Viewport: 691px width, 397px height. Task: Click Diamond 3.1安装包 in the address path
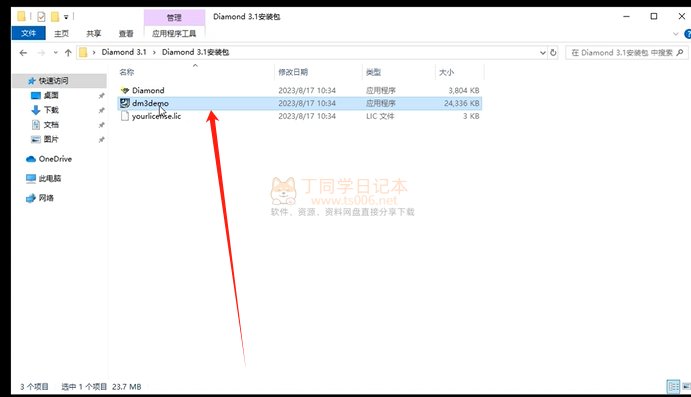coord(195,52)
